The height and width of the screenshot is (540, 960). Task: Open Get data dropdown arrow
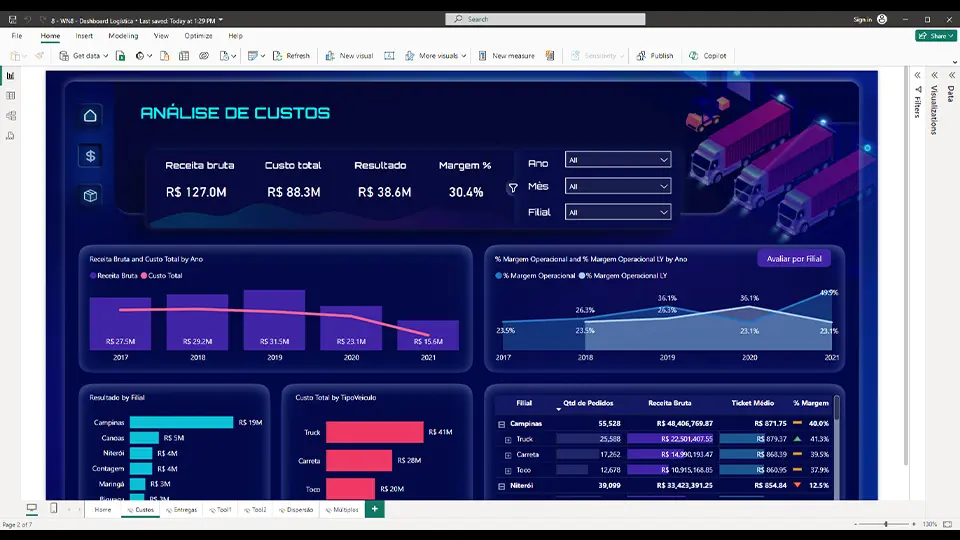click(x=106, y=56)
